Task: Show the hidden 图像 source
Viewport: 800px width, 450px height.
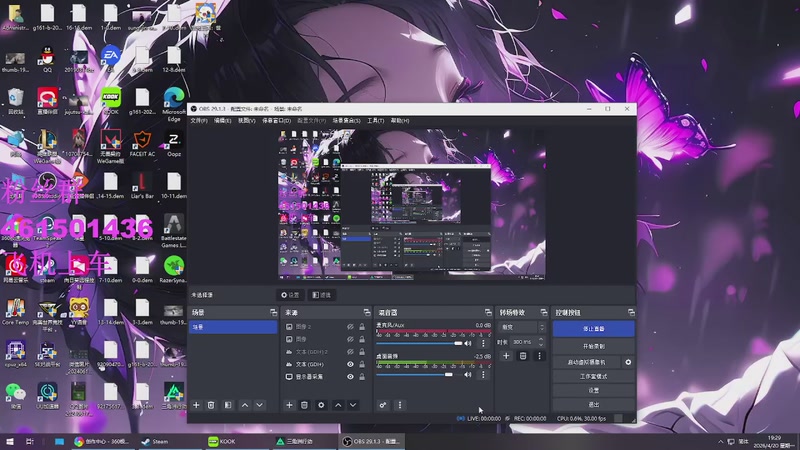Action: pyautogui.click(x=350, y=339)
